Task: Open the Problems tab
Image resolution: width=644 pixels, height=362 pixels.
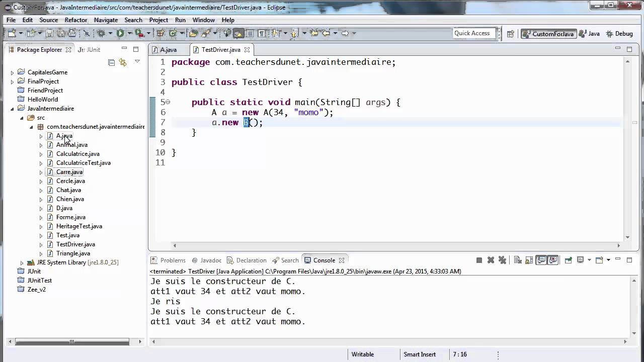Action: 169,260
